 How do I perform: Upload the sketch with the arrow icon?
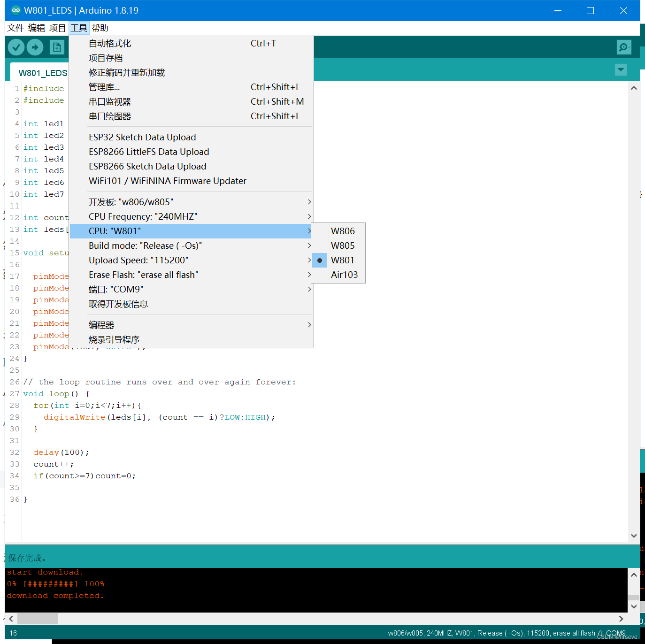click(35, 47)
